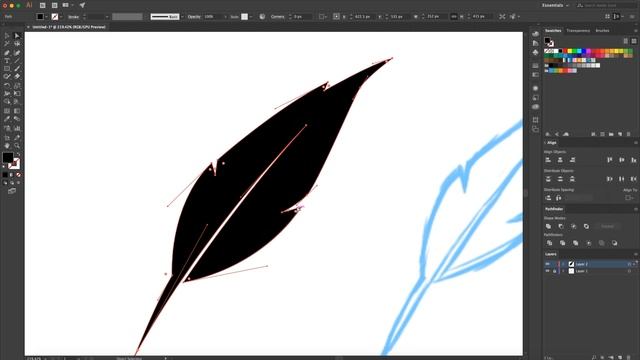The width and height of the screenshot is (640, 360).
Task: Toggle visibility eye of Layer 1
Action: point(547,271)
